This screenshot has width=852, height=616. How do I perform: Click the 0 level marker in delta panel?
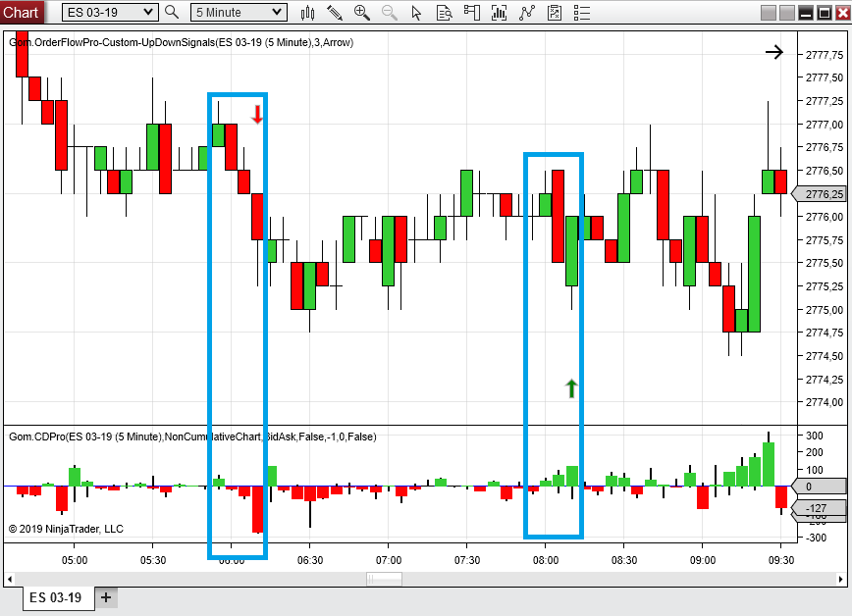click(819, 487)
